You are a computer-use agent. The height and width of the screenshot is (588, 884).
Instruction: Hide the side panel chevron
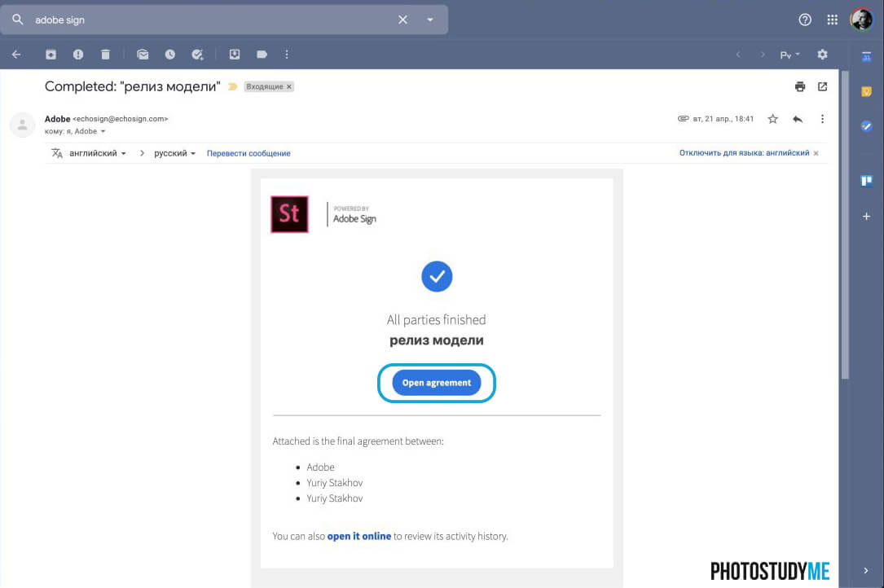click(866, 571)
